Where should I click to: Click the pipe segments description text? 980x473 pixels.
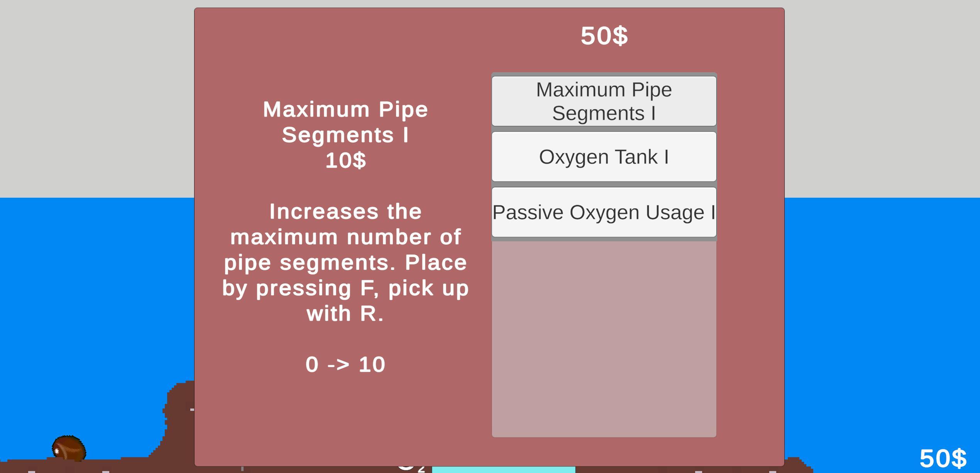pyautogui.click(x=345, y=262)
